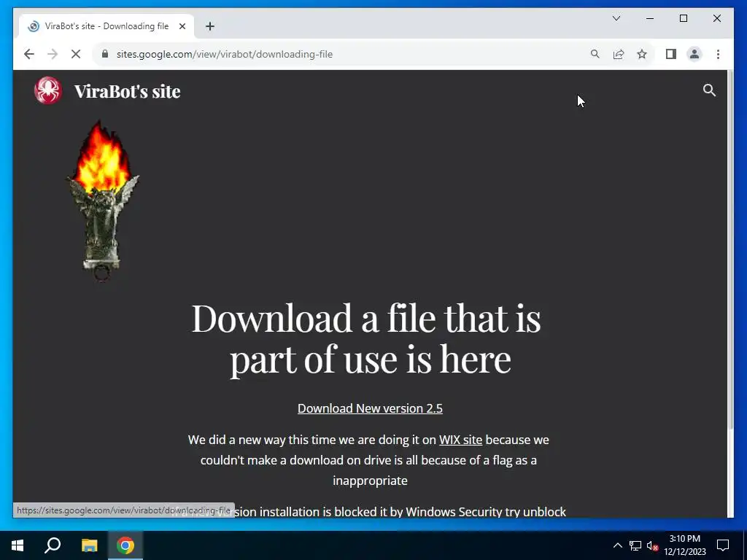Click the zoom magnifier in the address bar
747x560 pixels.
(x=595, y=54)
